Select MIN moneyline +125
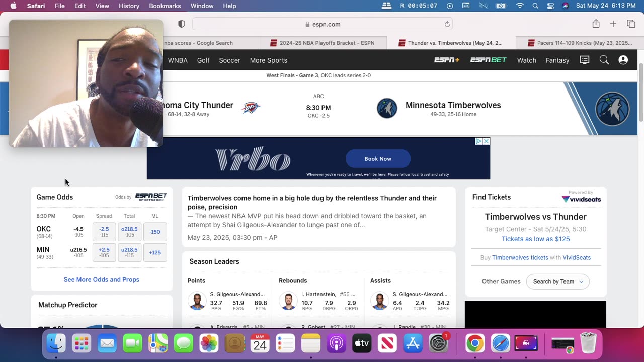Image resolution: width=644 pixels, height=362 pixels. [x=155, y=252]
